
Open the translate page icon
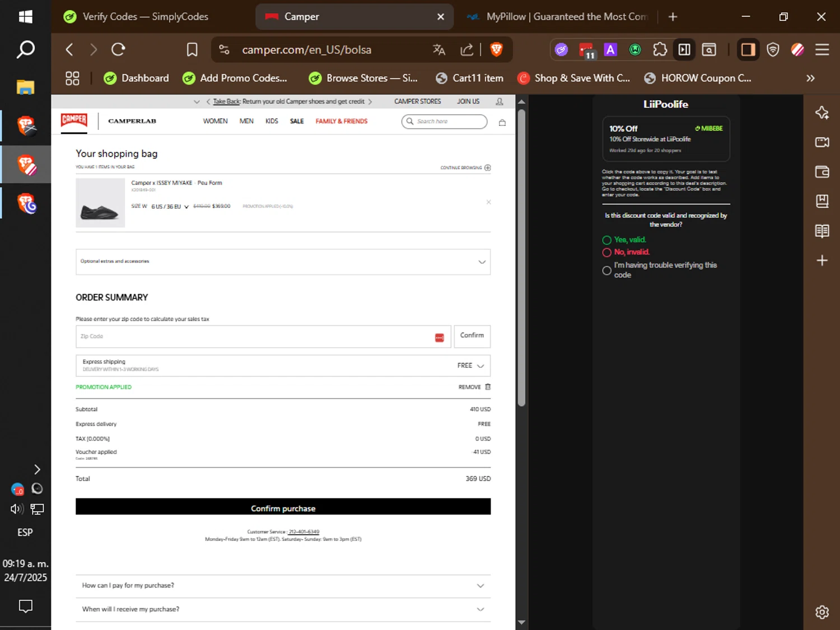tap(439, 50)
